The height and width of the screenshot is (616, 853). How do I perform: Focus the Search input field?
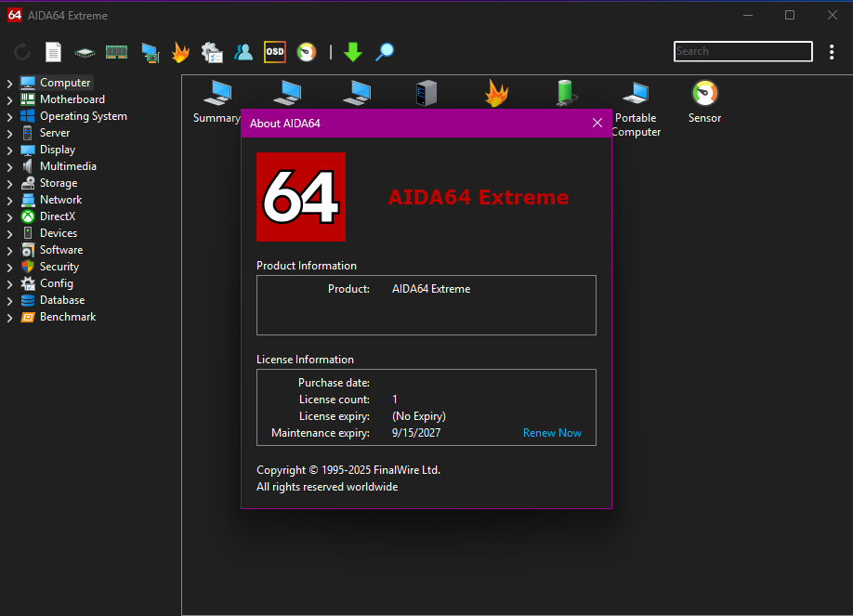tap(743, 51)
